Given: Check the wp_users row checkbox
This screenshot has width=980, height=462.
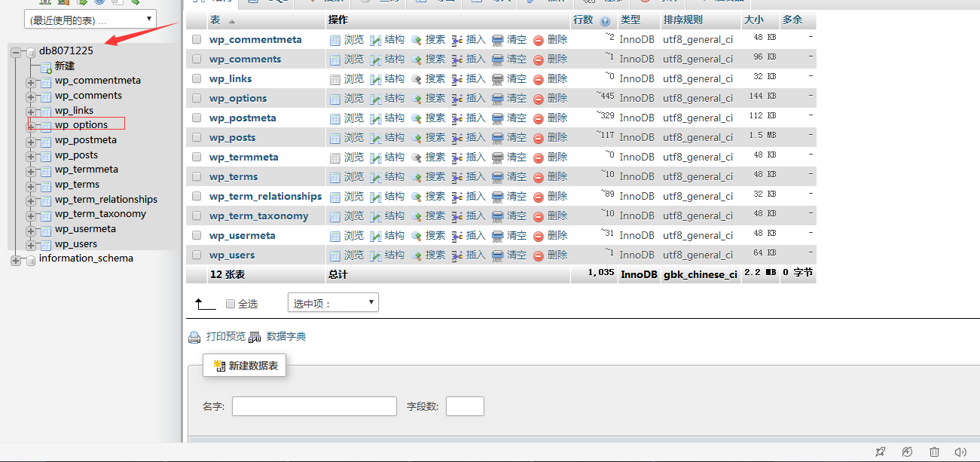Looking at the screenshot, I should pos(197,255).
